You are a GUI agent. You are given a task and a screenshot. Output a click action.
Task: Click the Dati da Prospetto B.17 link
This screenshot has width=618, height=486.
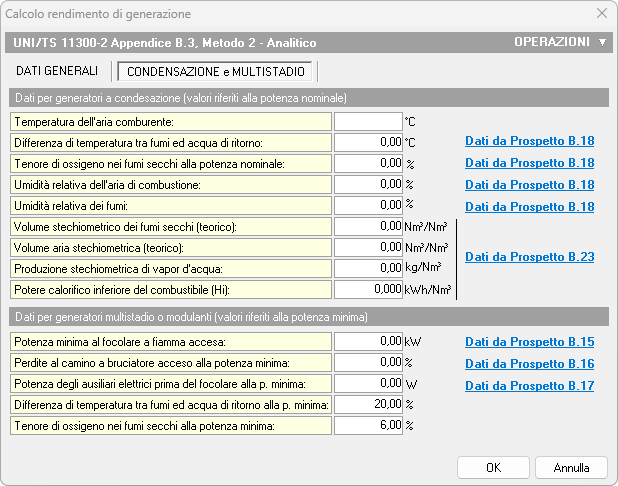point(529,385)
